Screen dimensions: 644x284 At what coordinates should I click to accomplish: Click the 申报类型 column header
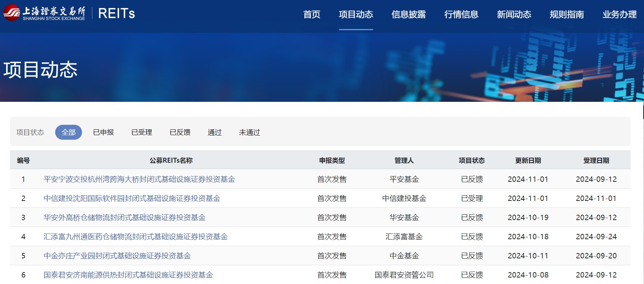[x=332, y=160]
